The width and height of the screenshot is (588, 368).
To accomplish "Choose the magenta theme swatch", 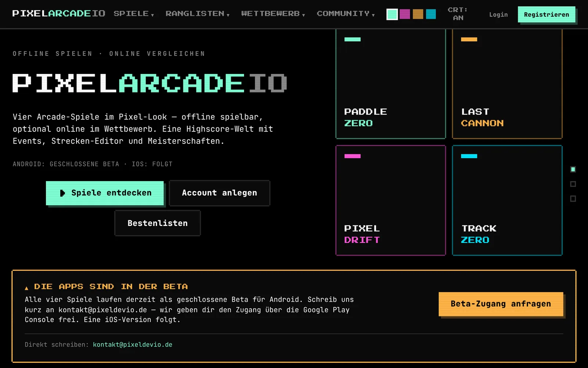I will pos(405,14).
